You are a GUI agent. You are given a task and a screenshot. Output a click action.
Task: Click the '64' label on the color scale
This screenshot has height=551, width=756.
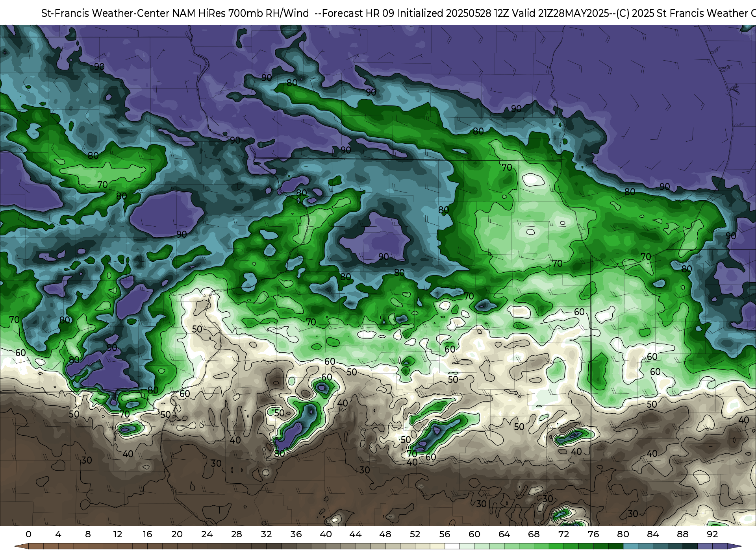[504, 534]
